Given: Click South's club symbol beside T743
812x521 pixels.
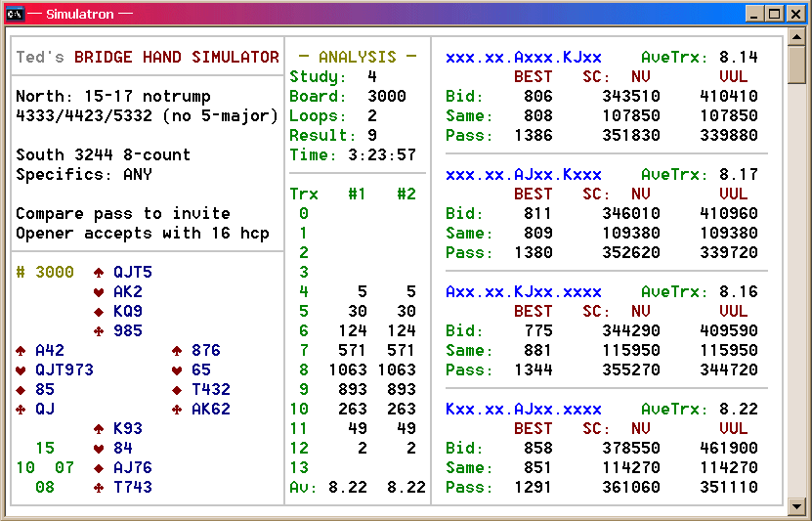Looking at the screenshot, I should (x=99, y=488).
